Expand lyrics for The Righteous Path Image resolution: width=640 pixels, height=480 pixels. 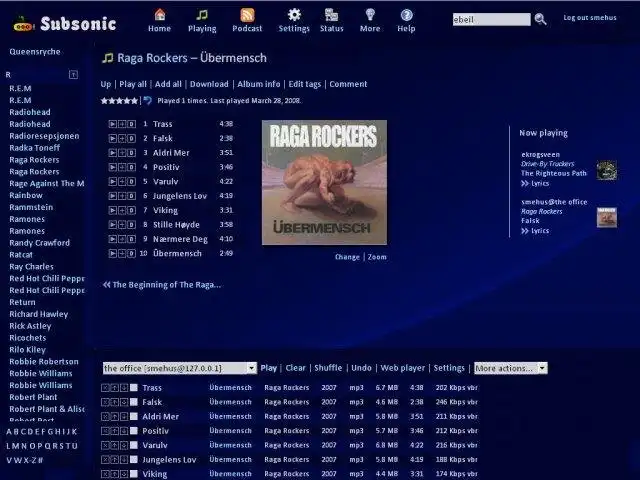tap(535, 184)
